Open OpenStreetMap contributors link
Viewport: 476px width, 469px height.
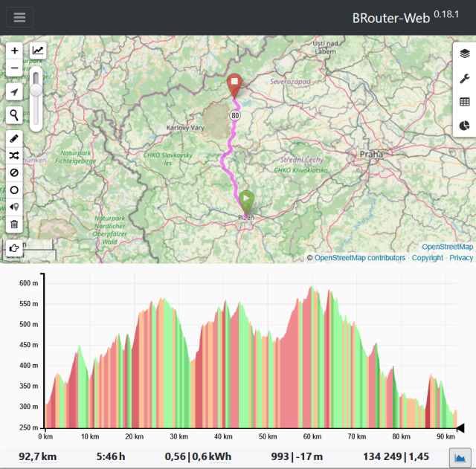tap(360, 258)
